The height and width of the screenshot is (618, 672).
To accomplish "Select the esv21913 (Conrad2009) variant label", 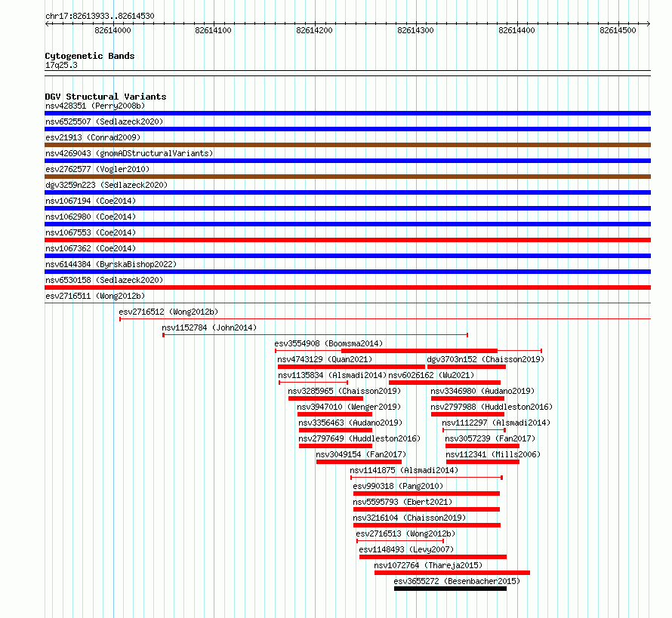I will pos(93,137).
